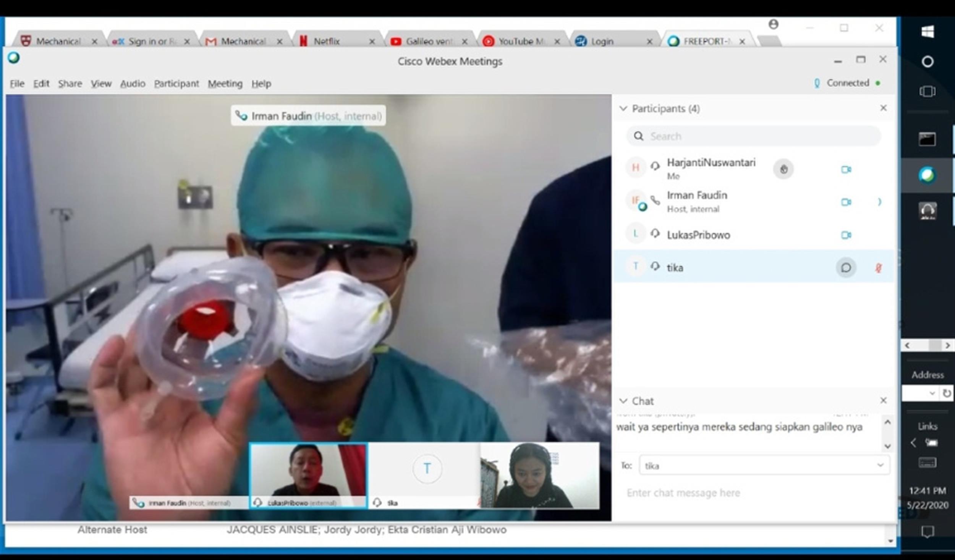Screen dimensions: 955x560
Task: Open the Edit menu
Action: pyautogui.click(x=41, y=83)
